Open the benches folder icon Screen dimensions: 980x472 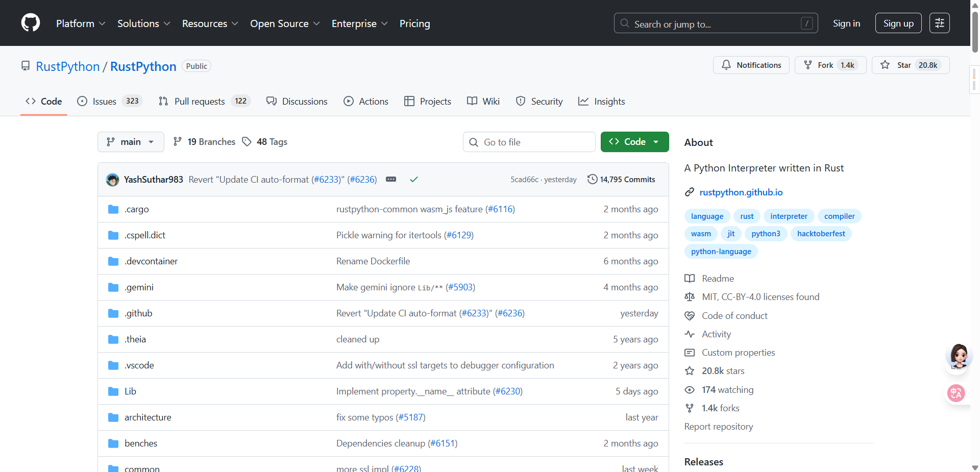[x=113, y=443]
